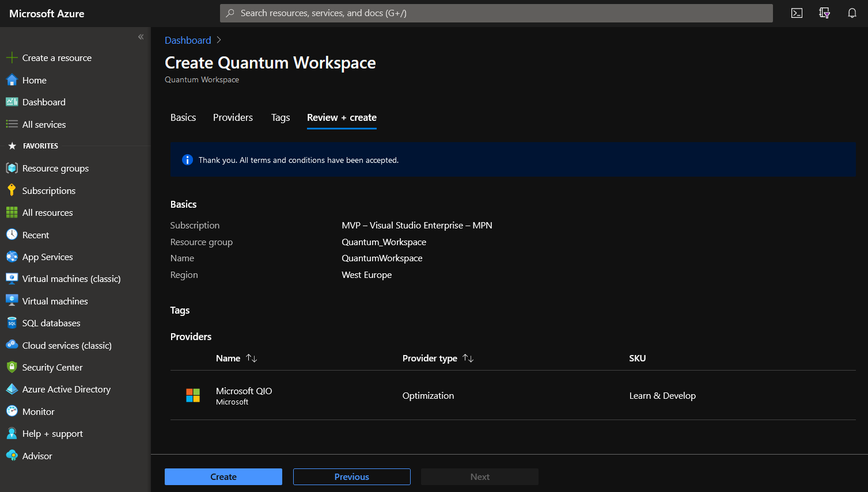Click the search magnifier icon
This screenshot has width=868, height=492.
click(230, 13)
